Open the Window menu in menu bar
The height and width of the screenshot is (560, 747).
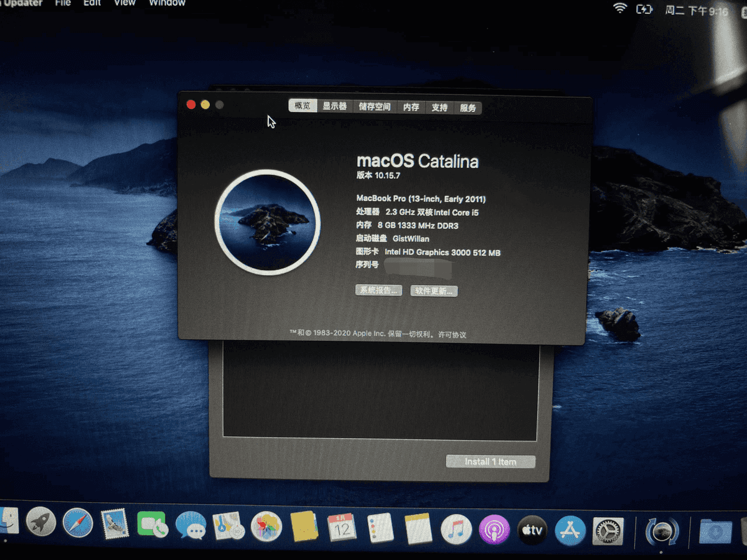pyautogui.click(x=167, y=3)
